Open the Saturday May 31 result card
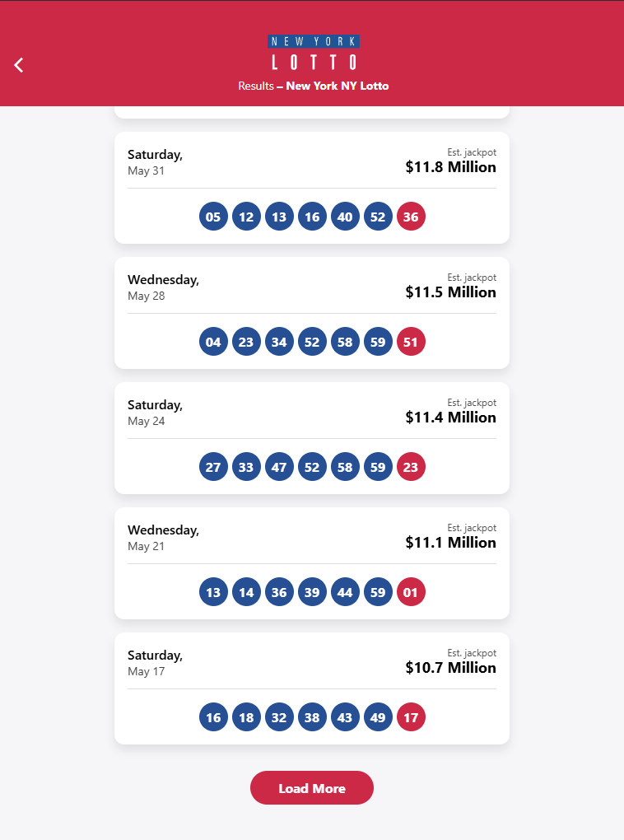This screenshot has height=840, width=624. pos(156,161)
